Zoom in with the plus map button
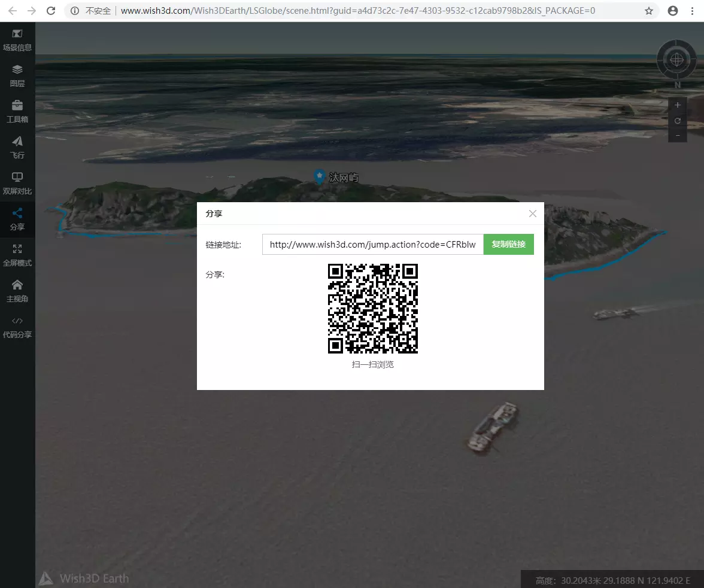 tap(678, 105)
